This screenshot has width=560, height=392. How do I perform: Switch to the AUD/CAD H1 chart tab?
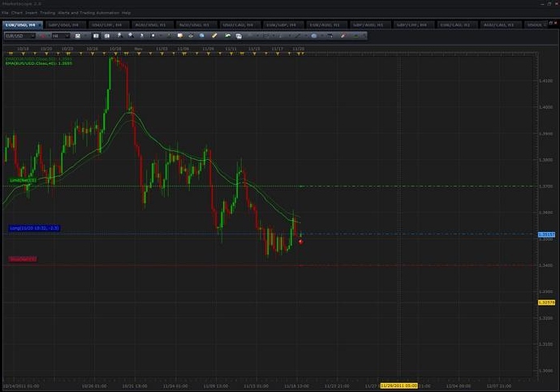click(x=499, y=25)
